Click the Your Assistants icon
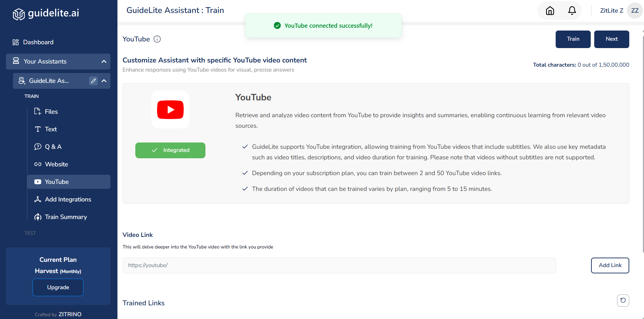 pyautogui.click(x=16, y=61)
